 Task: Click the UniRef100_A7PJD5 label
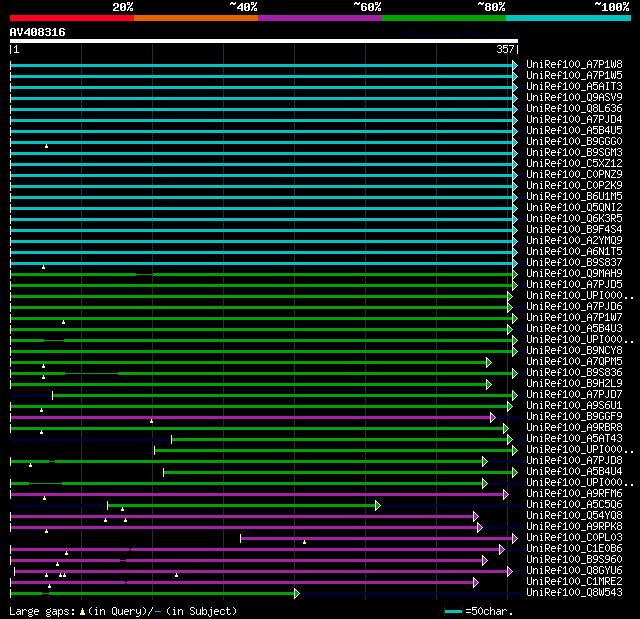point(574,285)
